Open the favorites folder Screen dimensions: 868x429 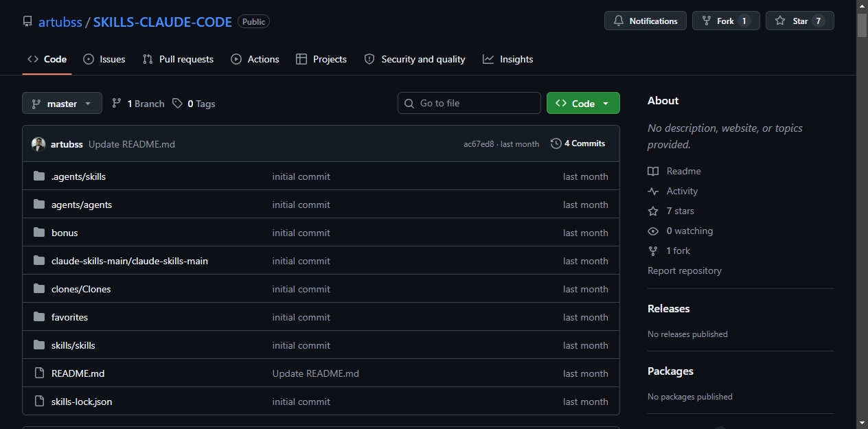point(69,317)
